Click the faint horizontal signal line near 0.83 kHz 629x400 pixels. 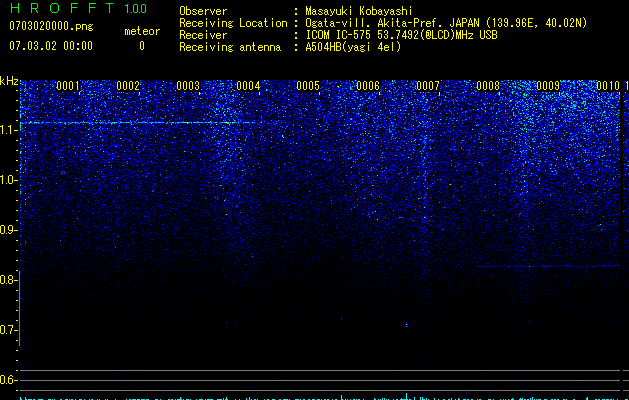click(548, 266)
